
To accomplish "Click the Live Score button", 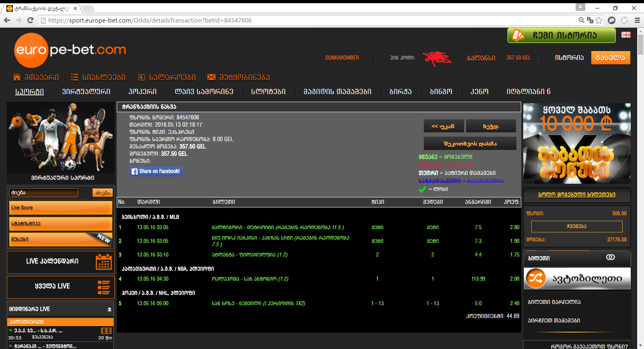I will coord(60,208).
